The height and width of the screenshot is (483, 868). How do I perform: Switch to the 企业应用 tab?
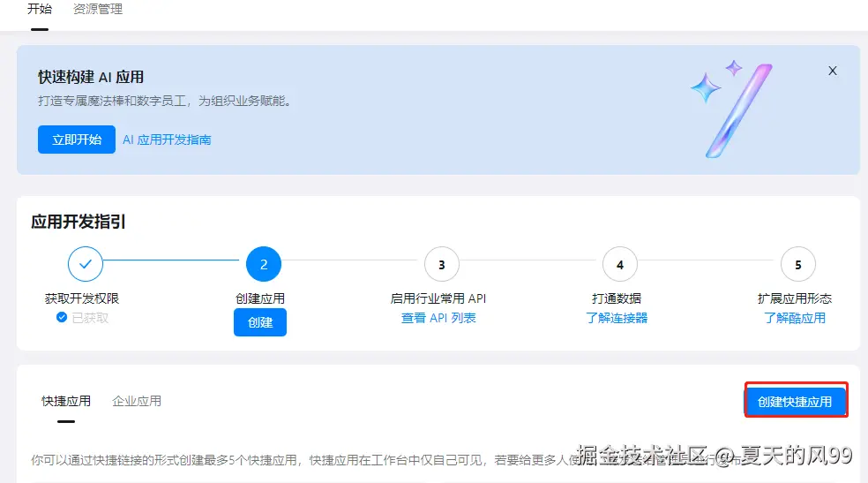137,401
